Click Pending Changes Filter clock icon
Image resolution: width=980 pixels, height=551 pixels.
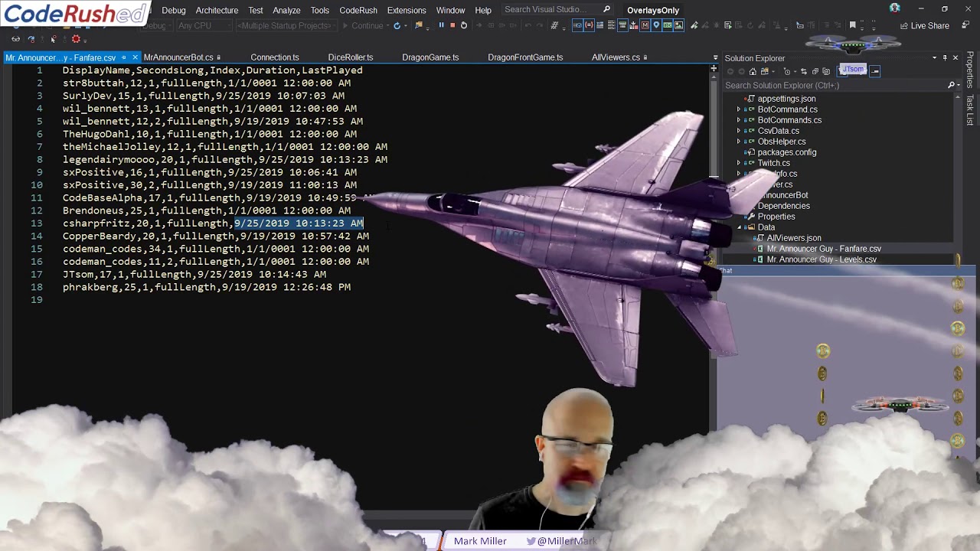pos(787,71)
